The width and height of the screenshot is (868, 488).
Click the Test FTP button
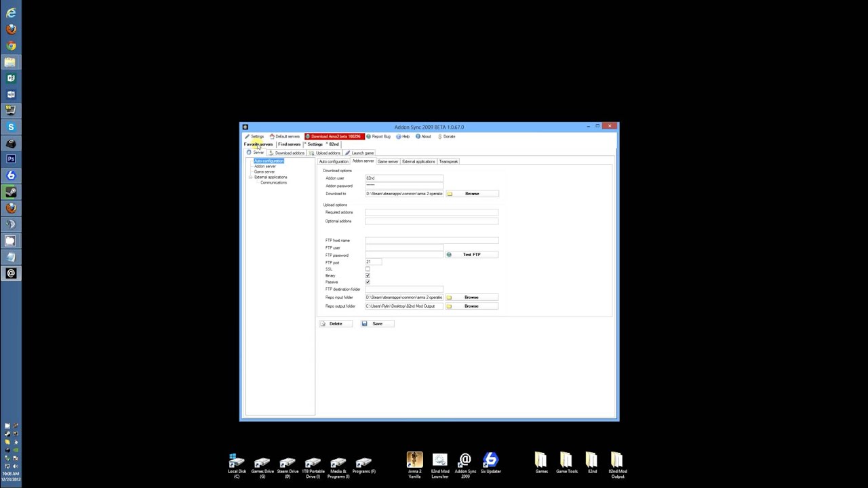472,254
